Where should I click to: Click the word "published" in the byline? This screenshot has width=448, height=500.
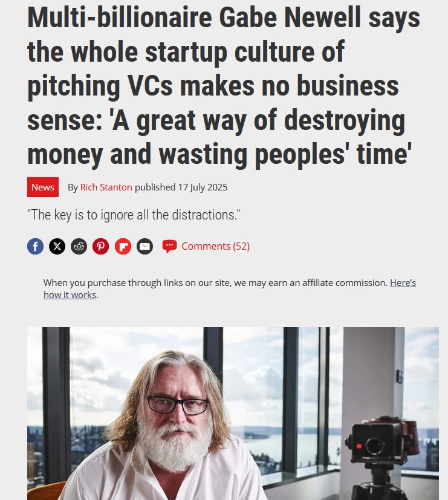155,187
